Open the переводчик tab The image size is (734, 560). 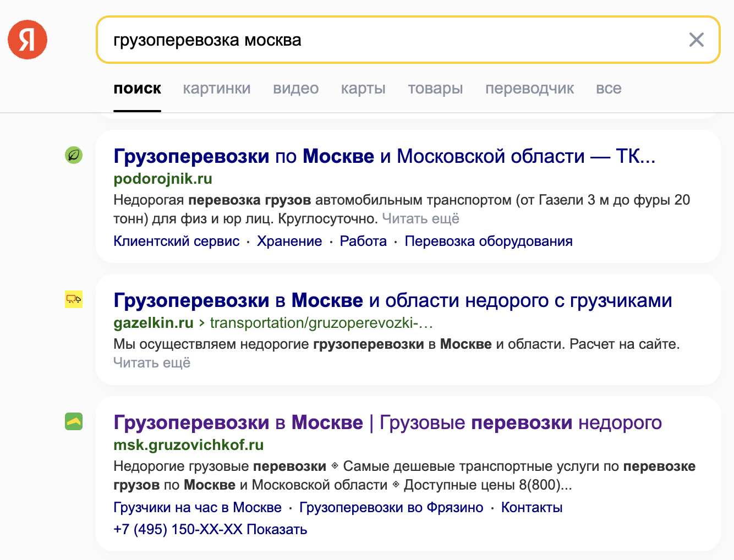click(529, 89)
